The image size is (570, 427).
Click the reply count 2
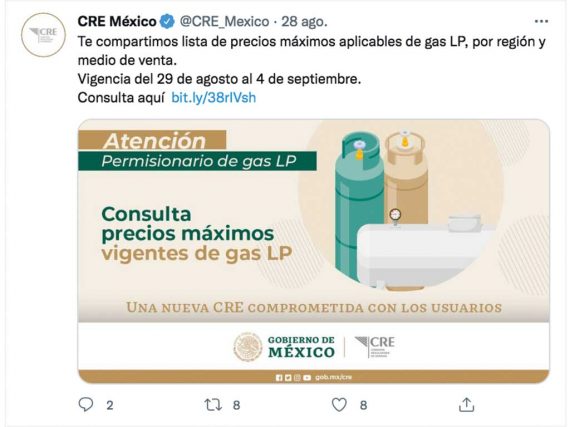click(x=110, y=405)
